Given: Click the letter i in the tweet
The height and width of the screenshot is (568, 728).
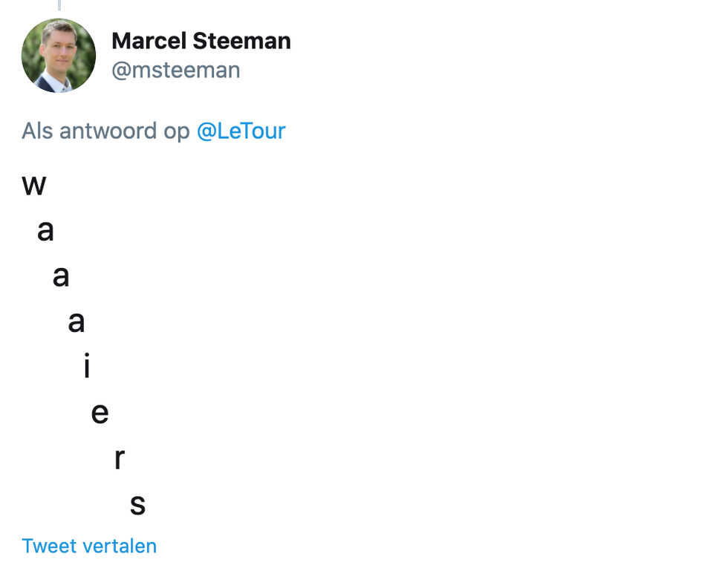Looking at the screenshot, I should click(87, 365).
